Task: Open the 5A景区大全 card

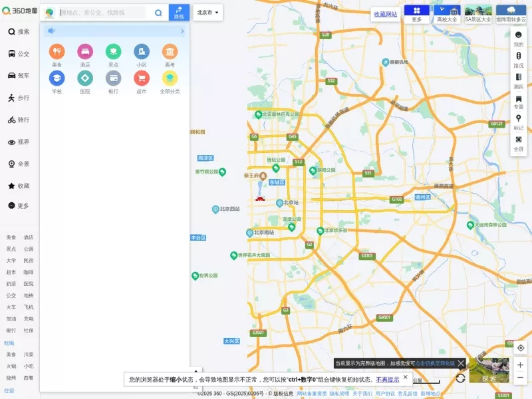Action: coord(478,14)
